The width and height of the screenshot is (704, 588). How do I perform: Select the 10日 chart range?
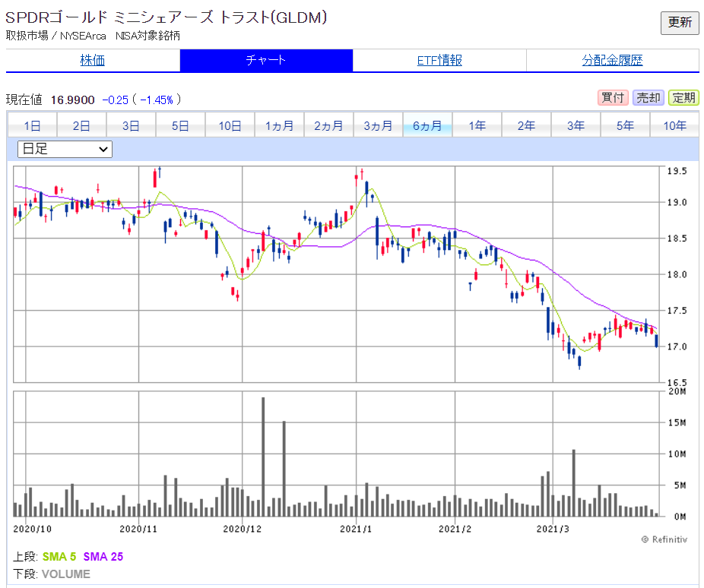pos(230,125)
